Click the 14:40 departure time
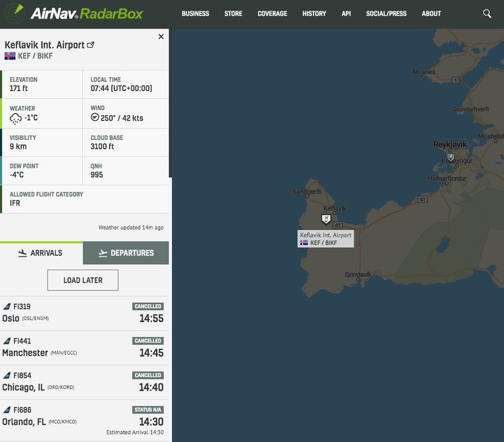This screenshot has width=504, height=442. [151, 387]
